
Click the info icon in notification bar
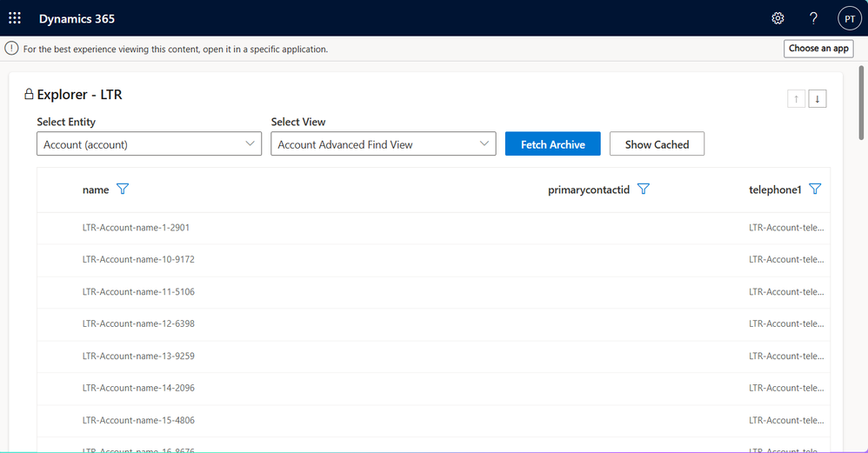click(x=11, y=49)
